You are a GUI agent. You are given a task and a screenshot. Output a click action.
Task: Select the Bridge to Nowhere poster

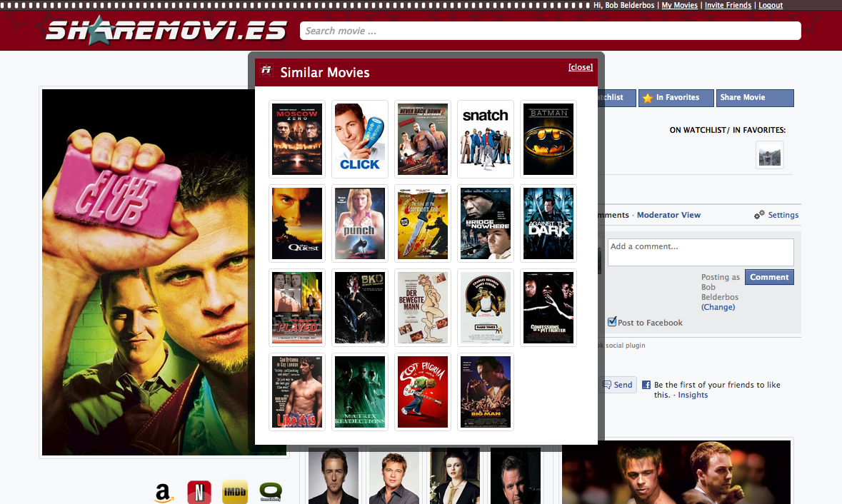(486, 223)
